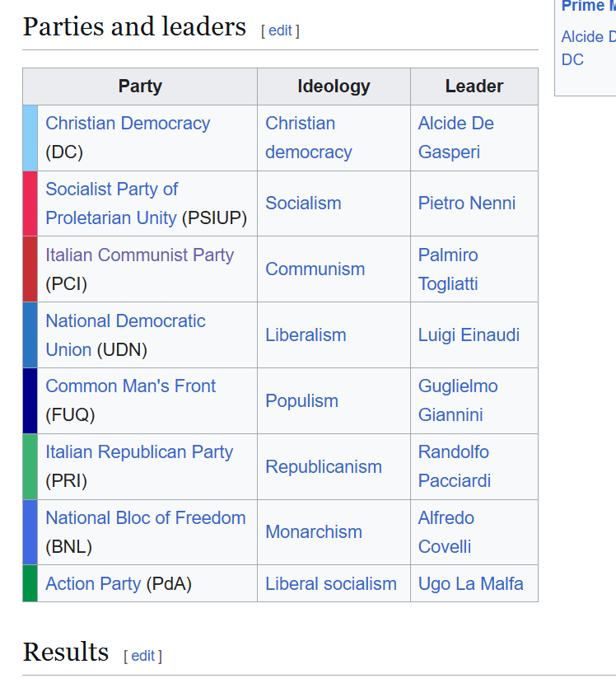Edit the Parties and leaders section
The height and width of the screenshot is (683, 616).
click(x=280, y=30)
